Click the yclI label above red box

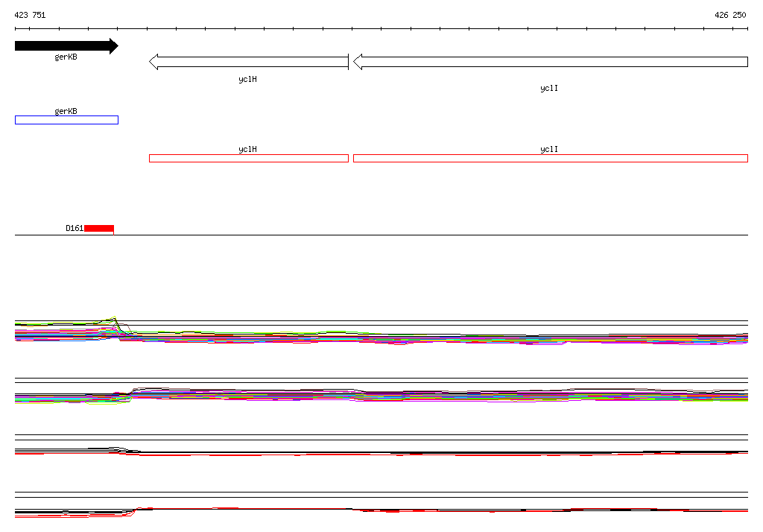click(x=549, y=150)
